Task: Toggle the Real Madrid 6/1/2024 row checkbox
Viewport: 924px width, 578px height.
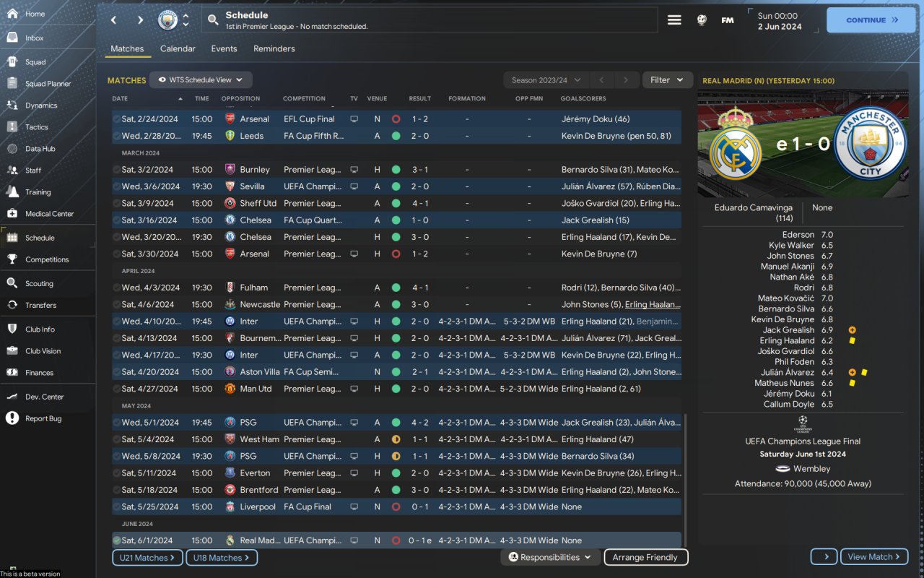Action: pyautogui.click(x=116, y=540)
